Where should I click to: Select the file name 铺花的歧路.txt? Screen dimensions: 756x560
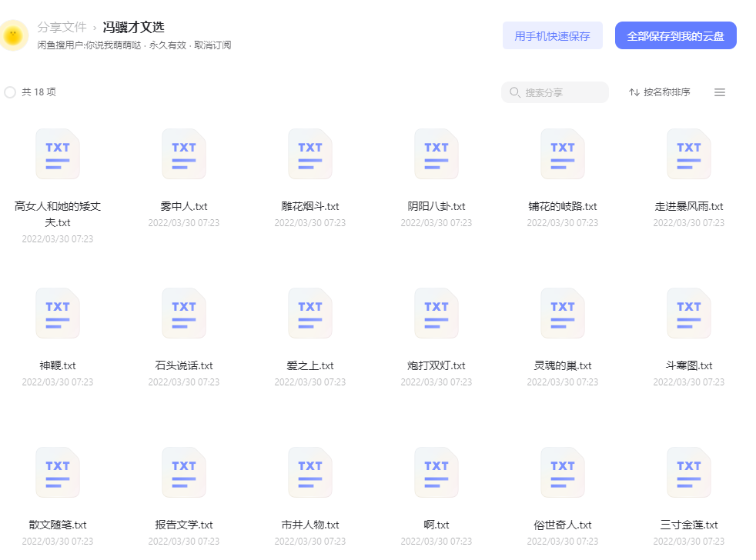[563, 207]
